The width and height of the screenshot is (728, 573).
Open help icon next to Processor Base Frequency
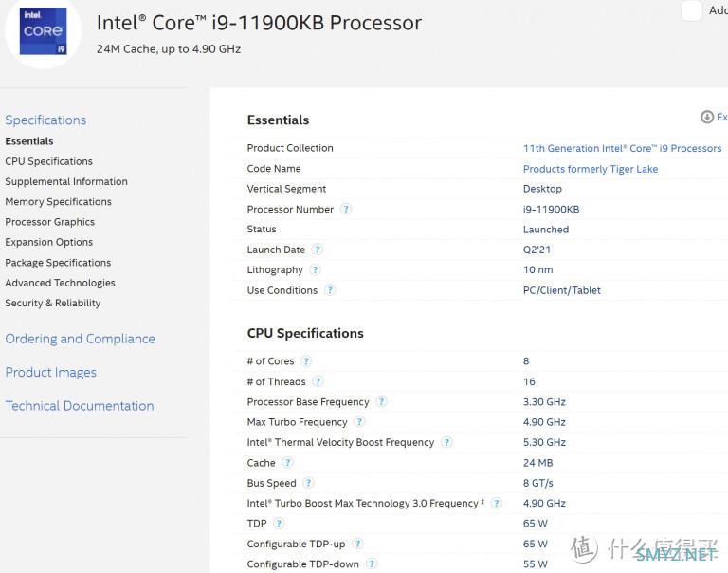click(x=382, y=401)
